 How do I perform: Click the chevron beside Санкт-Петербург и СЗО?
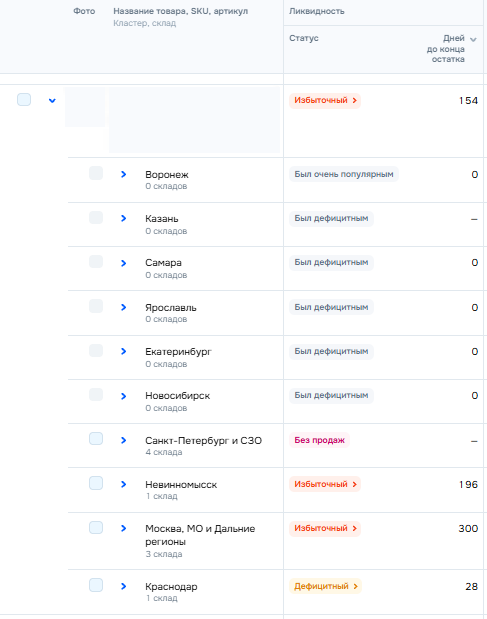(124, 440)
